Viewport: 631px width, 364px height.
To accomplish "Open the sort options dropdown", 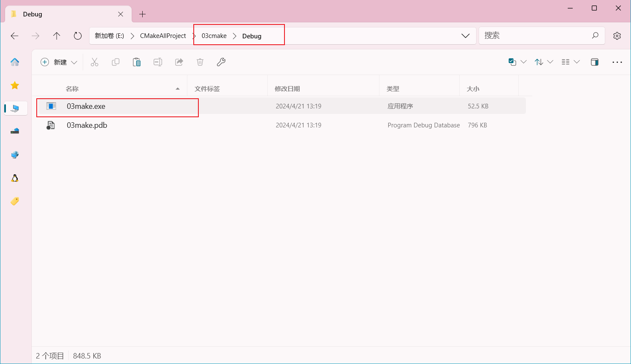I will click(x=544, y=62).
